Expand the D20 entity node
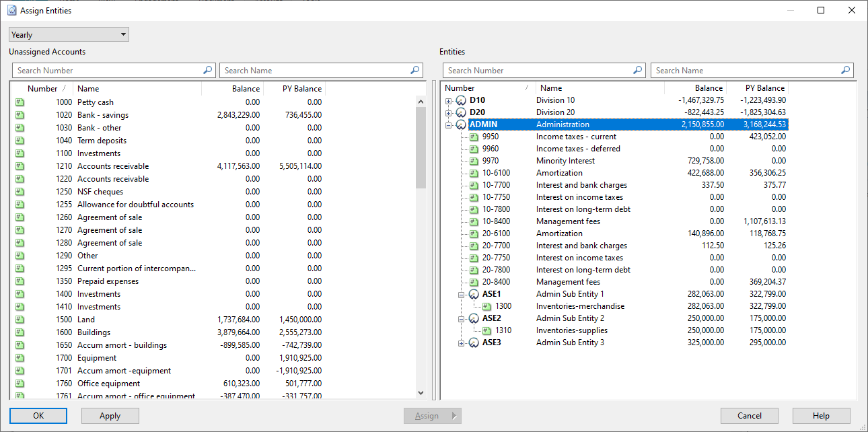868x432 pixels. (449, 112)
